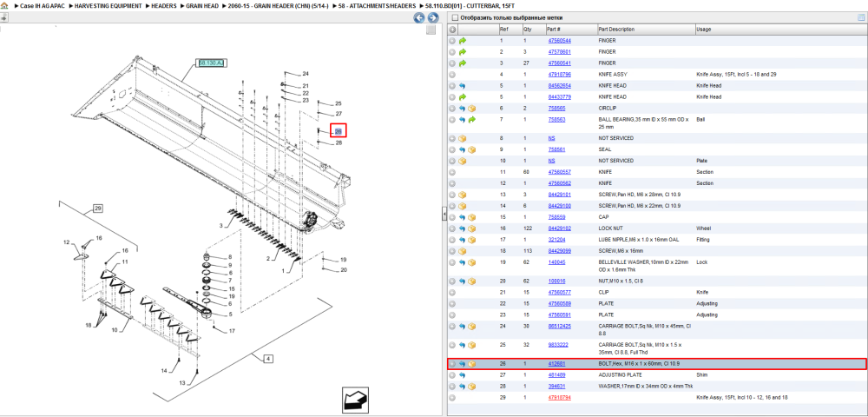Click the round add icon for part 47560557
Viewport: 868px width, 417px height.
[x=452, y=172]
